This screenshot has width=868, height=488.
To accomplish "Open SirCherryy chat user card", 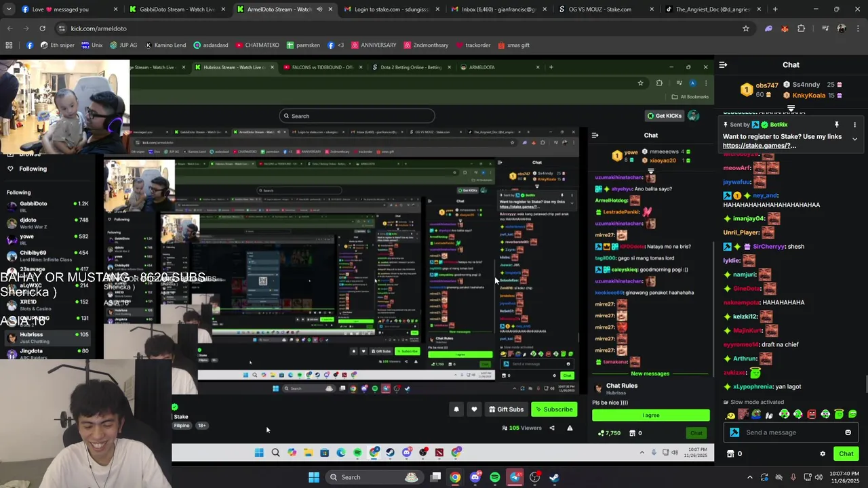I will tap(769, 247).
